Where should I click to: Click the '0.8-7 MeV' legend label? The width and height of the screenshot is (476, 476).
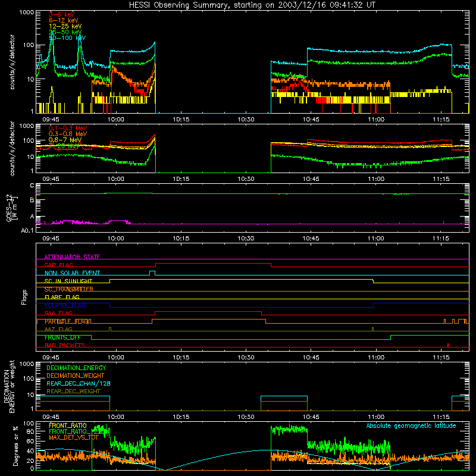coord(65,140)
